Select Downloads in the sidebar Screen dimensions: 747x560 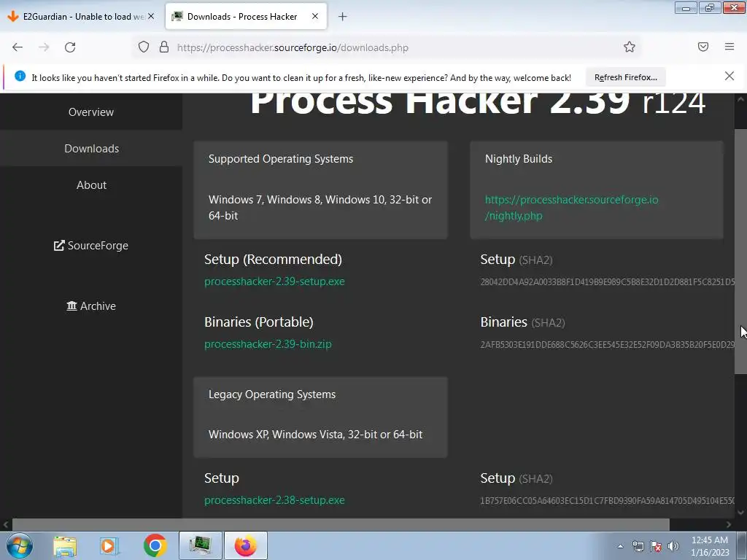point(91,149)
